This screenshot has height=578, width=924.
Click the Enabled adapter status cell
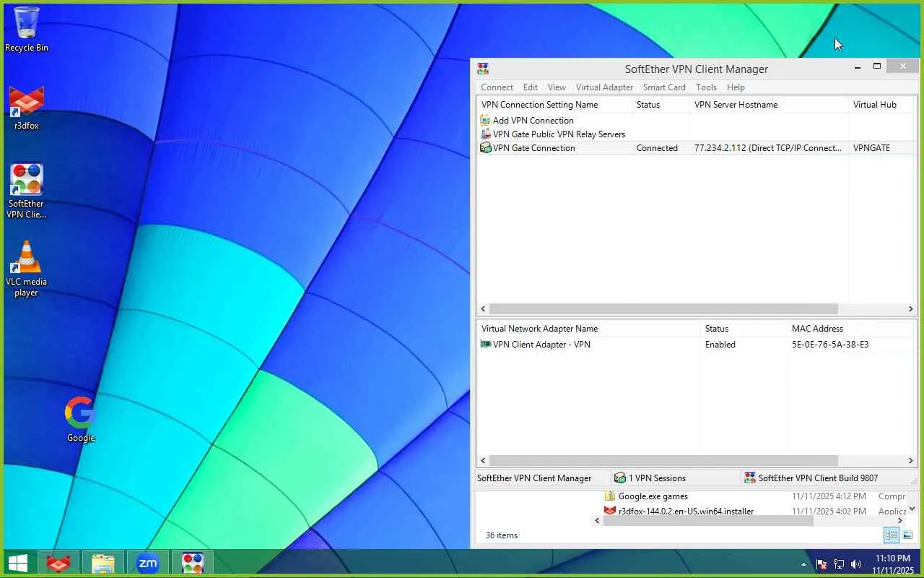(x=720, y=345)
